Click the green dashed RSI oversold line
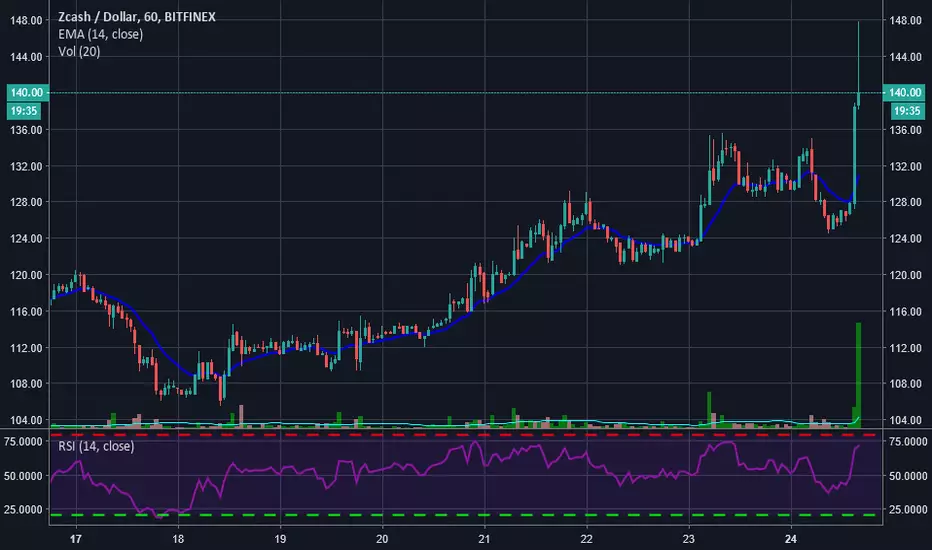Viewport: 932px width, 550px height. [465, 515]
